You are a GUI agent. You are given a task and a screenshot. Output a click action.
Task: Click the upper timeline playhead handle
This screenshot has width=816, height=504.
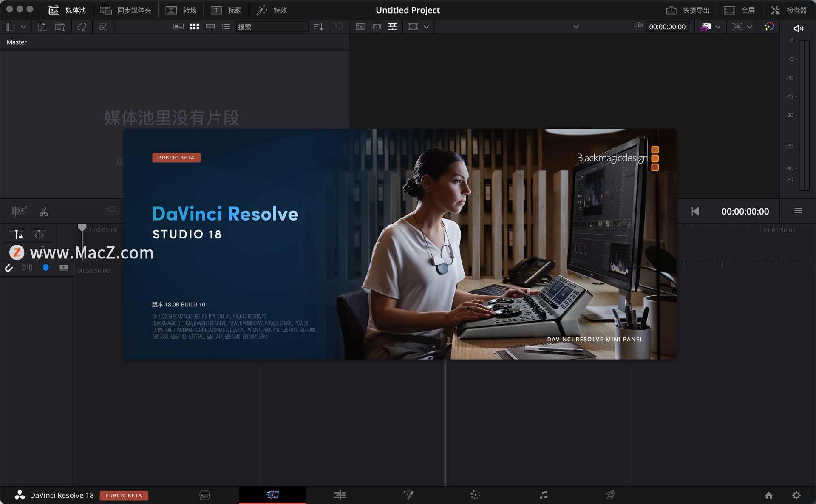coord(82,228)
